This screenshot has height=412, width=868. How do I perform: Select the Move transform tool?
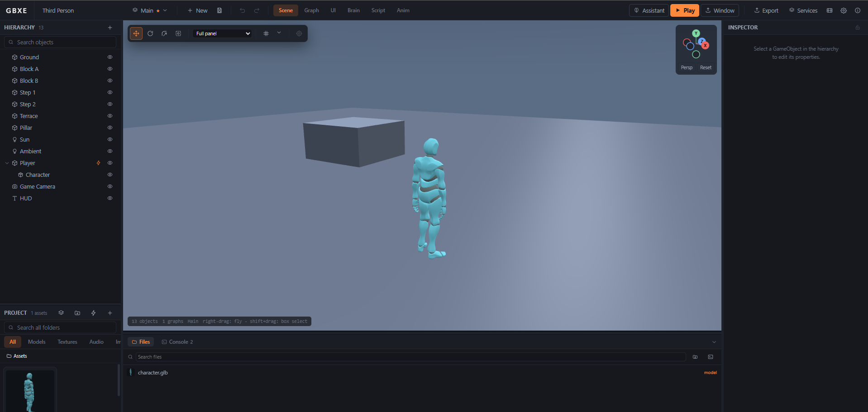(136, 33)
